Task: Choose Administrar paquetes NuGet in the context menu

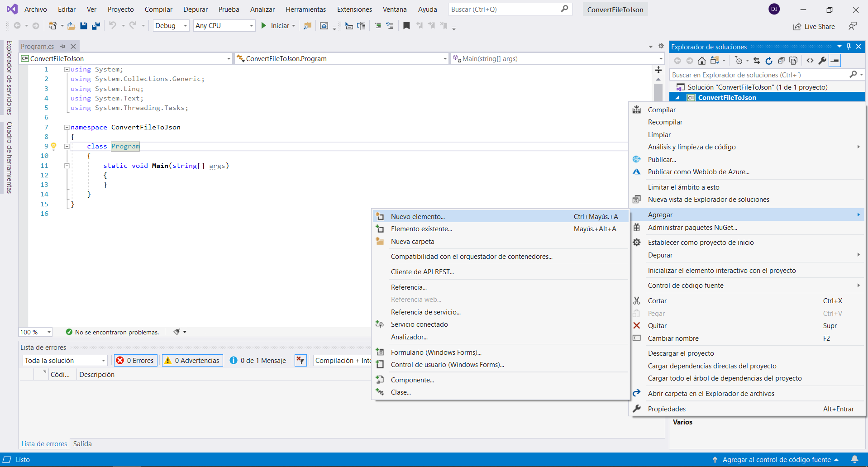Action: point(692,228)
